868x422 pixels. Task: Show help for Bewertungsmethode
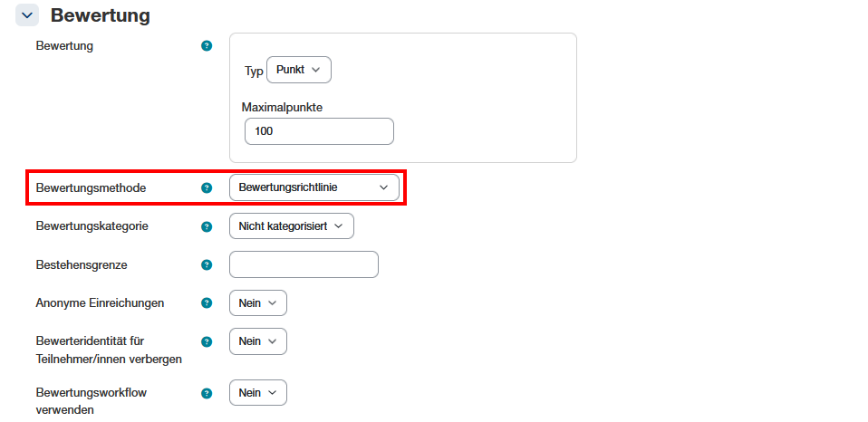[207, 187]
